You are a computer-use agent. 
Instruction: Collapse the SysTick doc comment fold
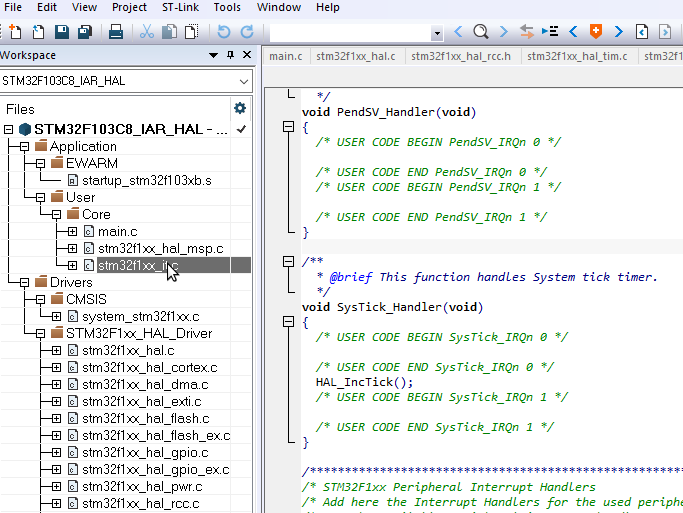pyautogui.click(x=288, y=262)
